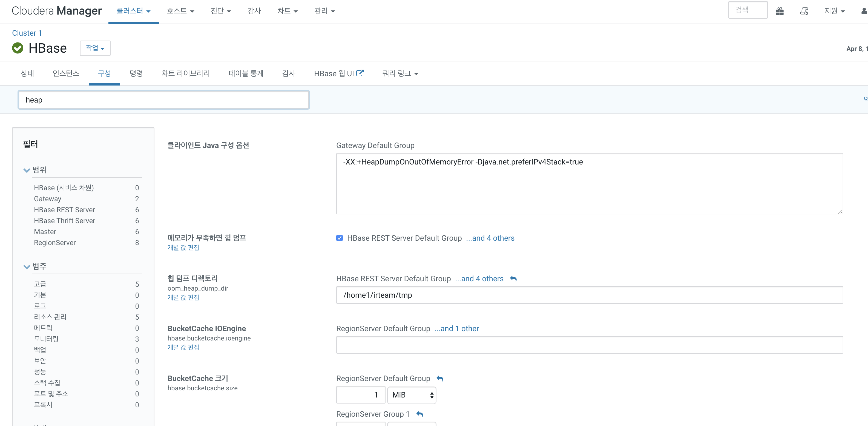Reset RegionServer Group 1 value arrow
This screenshot has height=426, width=868.
click(419, 414)
